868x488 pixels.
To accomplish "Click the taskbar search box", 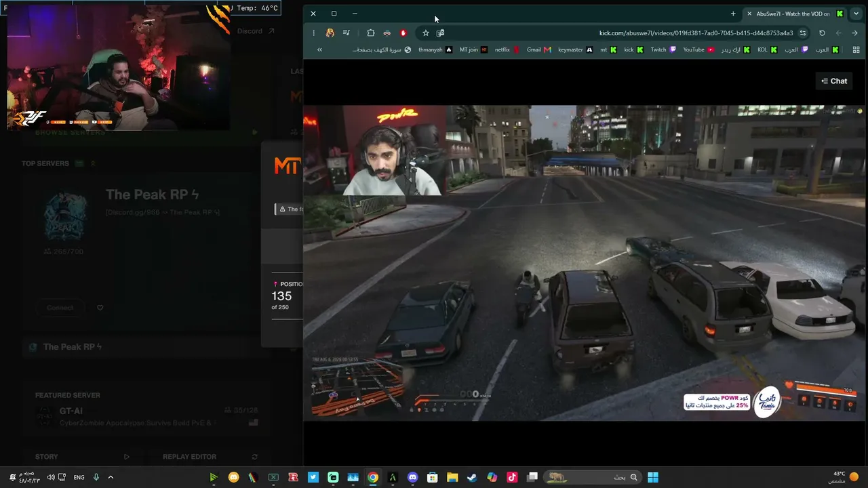I will coord(593,477).
